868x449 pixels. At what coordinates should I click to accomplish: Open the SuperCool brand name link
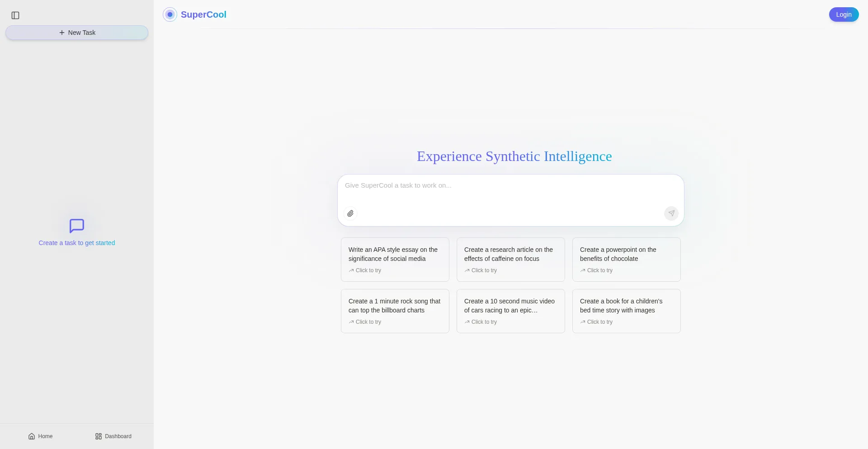coord(203,14)
